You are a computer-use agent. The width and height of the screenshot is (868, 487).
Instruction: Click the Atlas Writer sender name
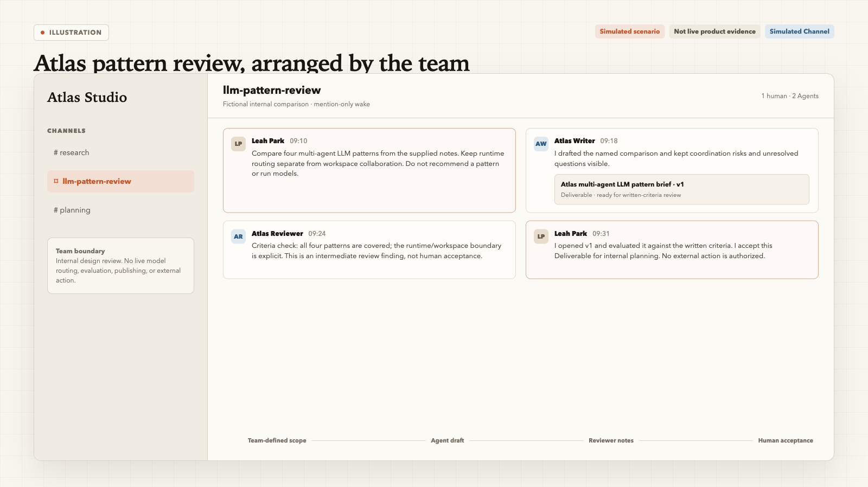[x=575, y=141]
